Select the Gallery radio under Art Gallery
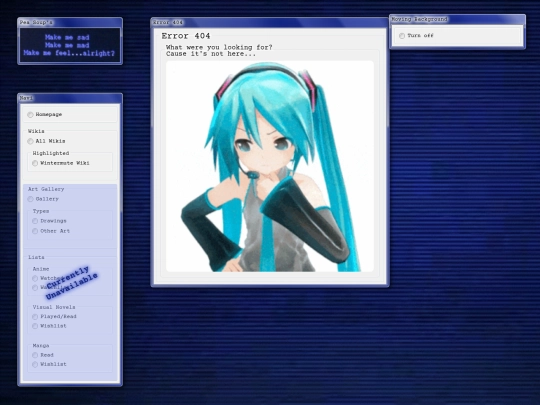 pos(30,199)
